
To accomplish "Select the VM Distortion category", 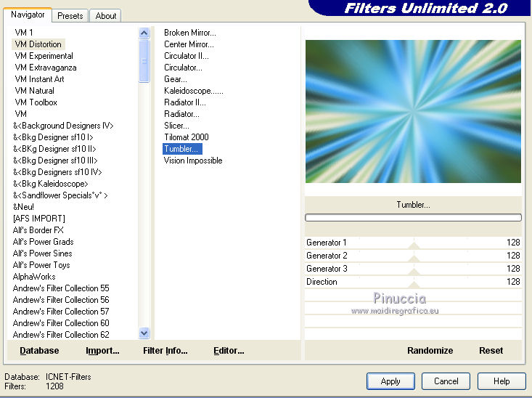I will click(38, 44).
